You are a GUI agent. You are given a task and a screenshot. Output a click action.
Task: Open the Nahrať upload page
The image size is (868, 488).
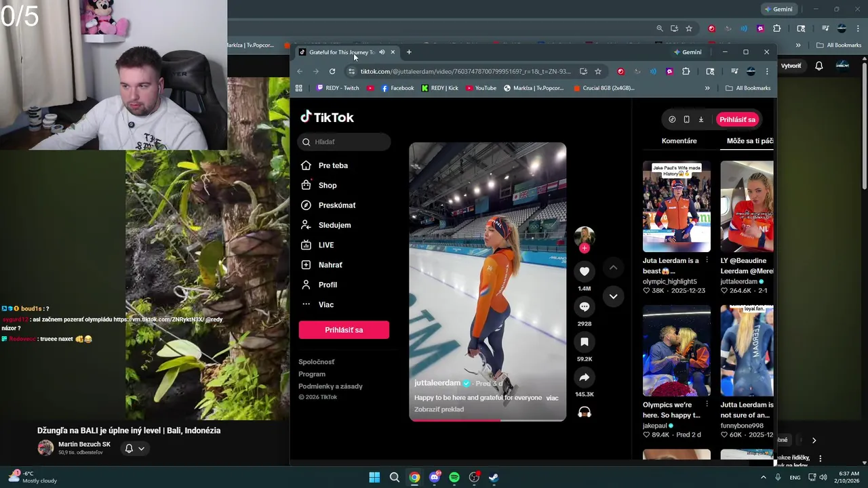tap(330, 265)
